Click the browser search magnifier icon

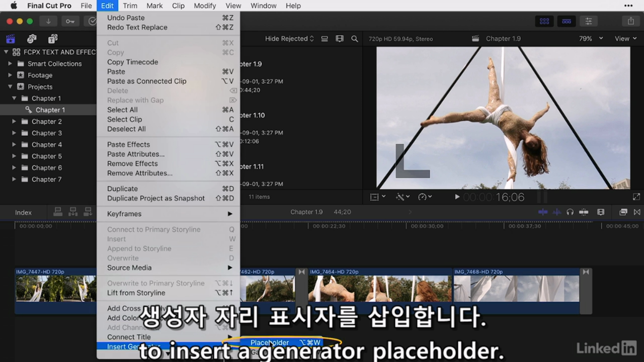point(355,39)
